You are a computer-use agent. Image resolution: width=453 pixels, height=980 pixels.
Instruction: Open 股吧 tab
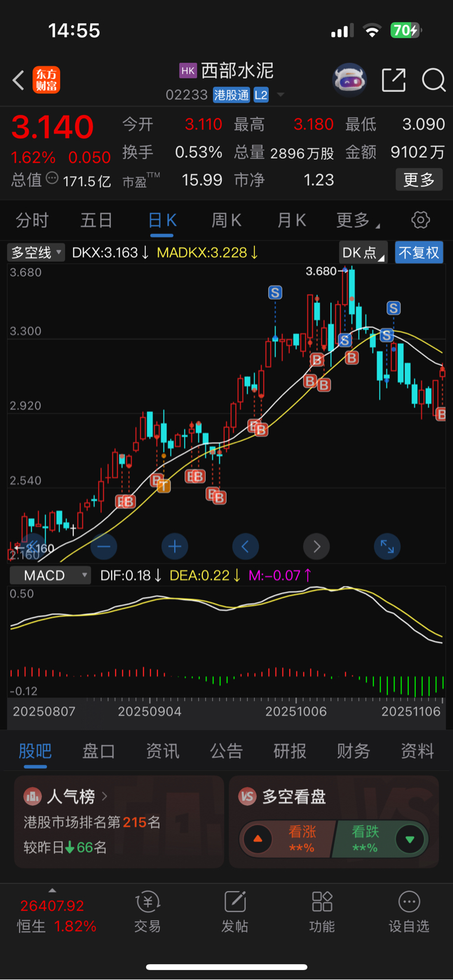tap(35, 751)
